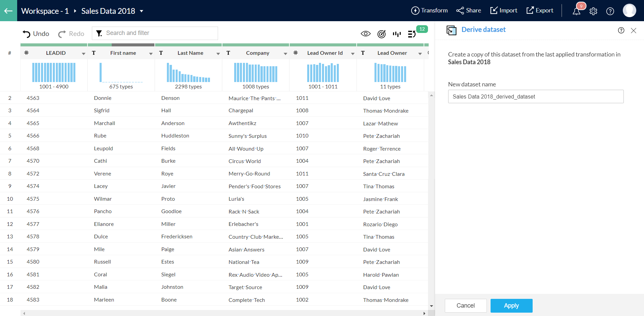The image size is (644, 316).
Task: Click the target data quality icon
Action: tap(382, 34)
